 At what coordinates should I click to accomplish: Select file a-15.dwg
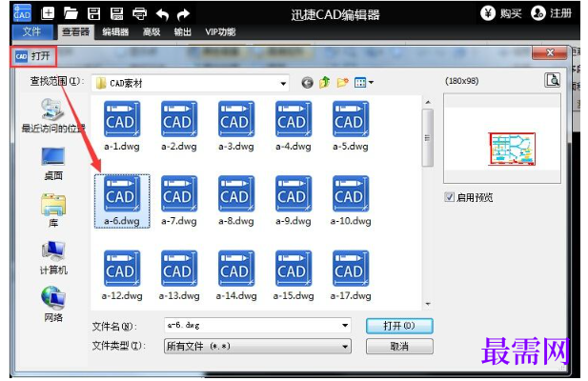coord(294,275)
